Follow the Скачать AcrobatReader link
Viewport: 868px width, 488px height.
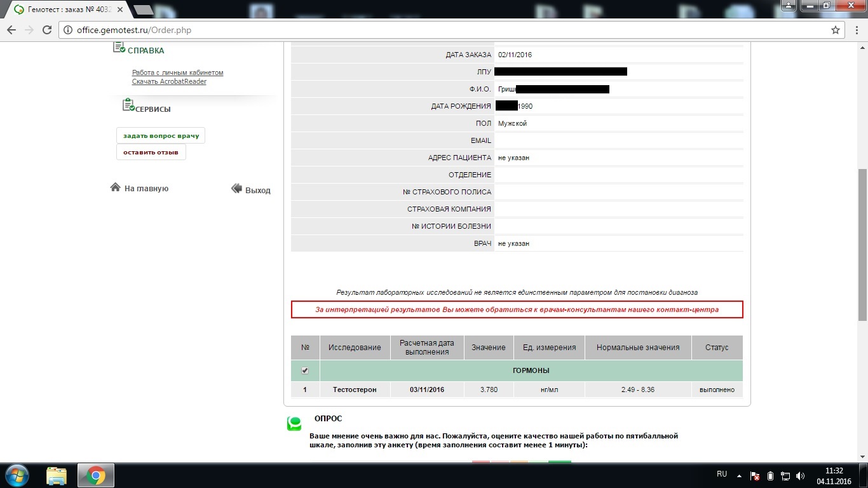169,82
